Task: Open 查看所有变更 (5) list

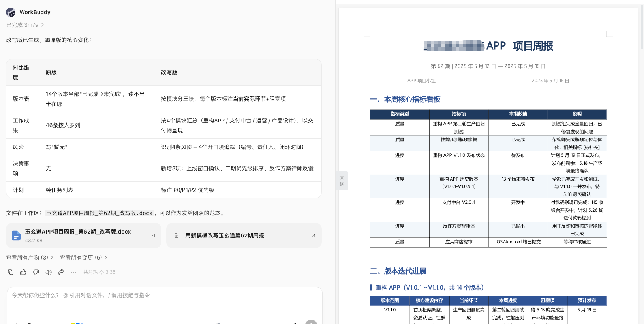Action: pyautogui.click(x=84, y=258)
